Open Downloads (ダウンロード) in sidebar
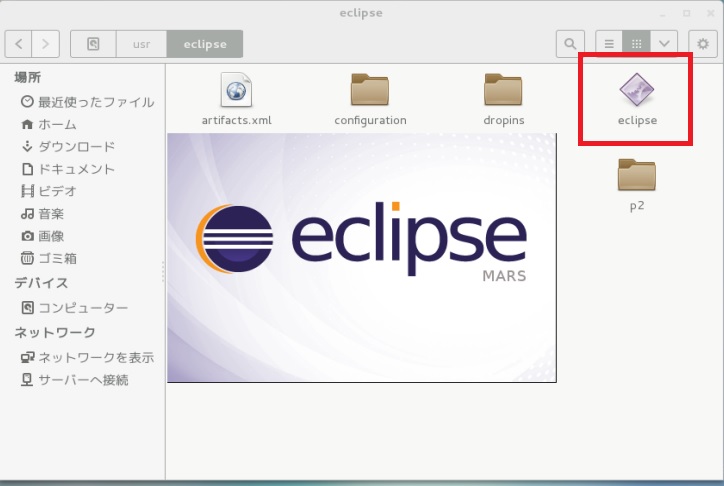The width and height of the screenshot is (724, 486). pos(68,146)
